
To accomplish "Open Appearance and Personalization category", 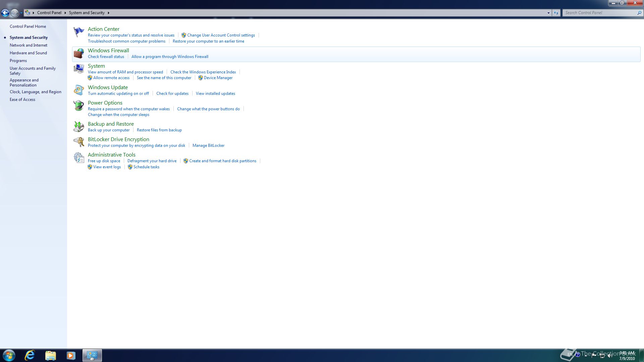I will pos(24,82).
